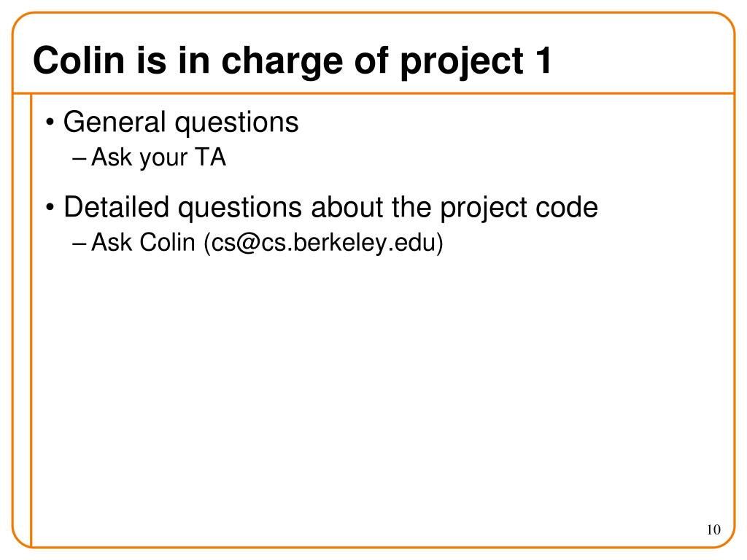The image size is (747, 560).
Task: Click the bullet dot before 'General questions'
Action: (50, 122)
